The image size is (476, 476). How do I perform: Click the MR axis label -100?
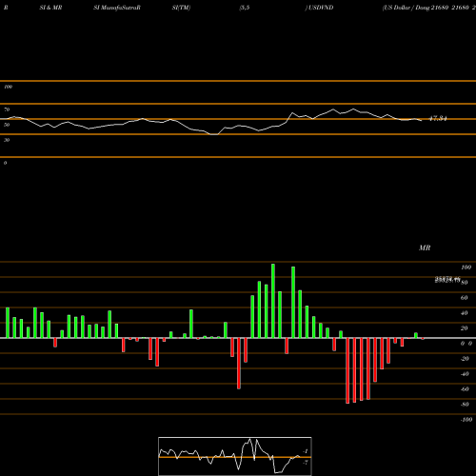coord(466,420)
